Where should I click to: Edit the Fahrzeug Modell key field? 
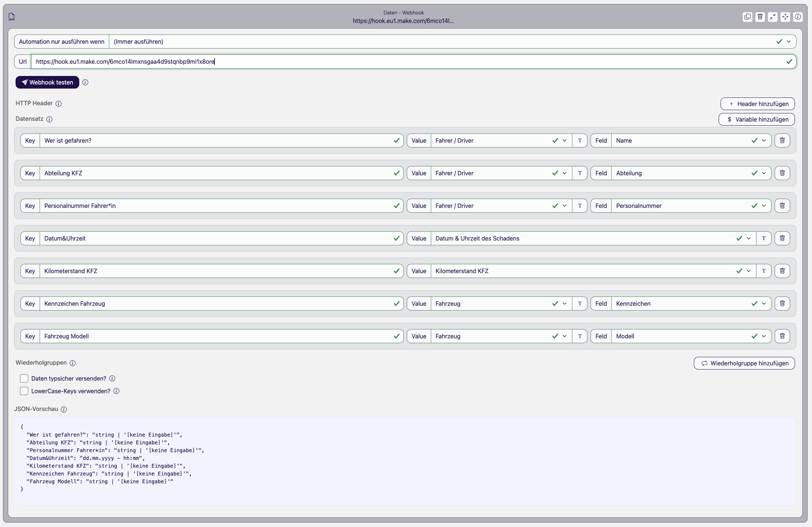pos(222,336)
